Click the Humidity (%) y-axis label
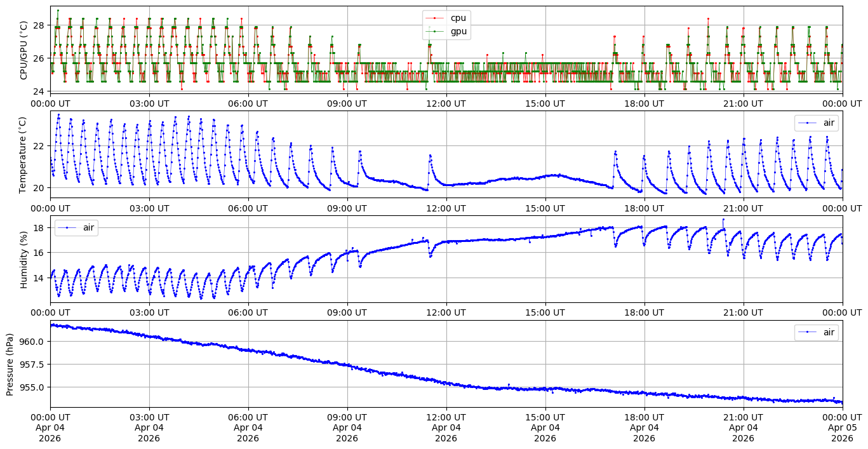The image size is (868, 449). [x=24, y=259]
